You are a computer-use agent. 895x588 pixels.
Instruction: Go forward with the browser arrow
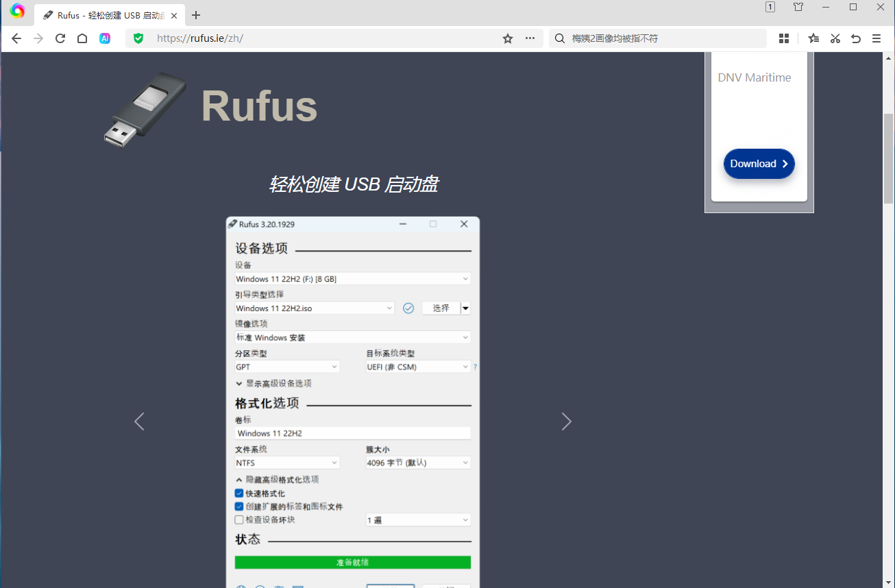click(x=38, y=38)
